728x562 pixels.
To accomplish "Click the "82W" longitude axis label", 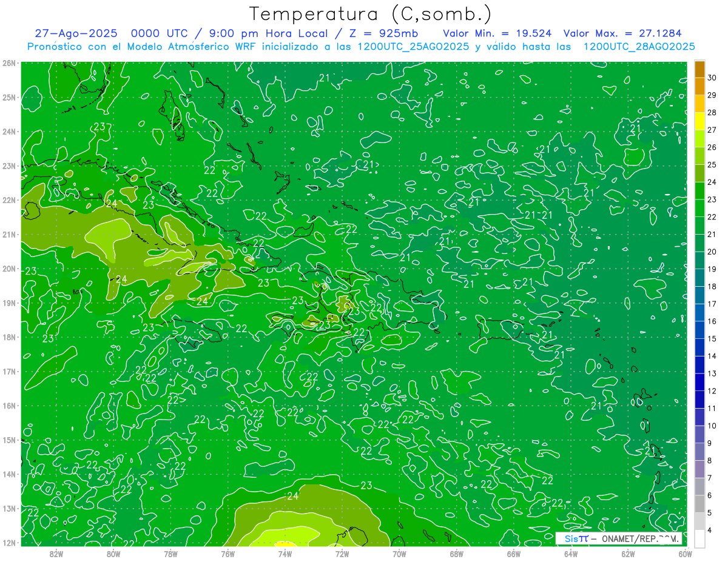I will (56, 554).
